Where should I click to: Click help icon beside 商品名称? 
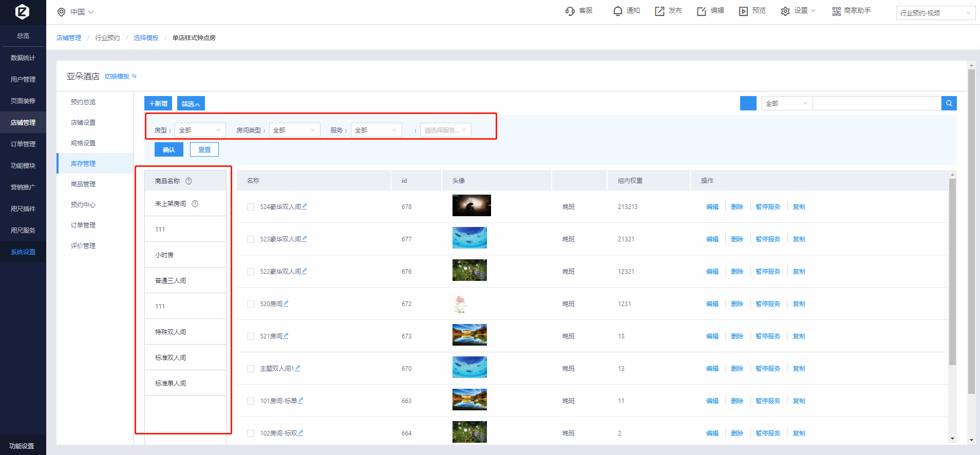[189, 181]
